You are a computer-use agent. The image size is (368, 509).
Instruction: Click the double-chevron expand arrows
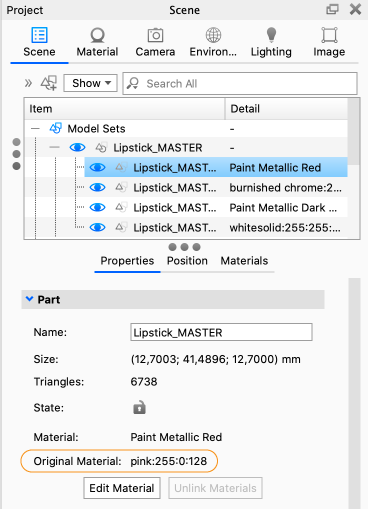28,83
